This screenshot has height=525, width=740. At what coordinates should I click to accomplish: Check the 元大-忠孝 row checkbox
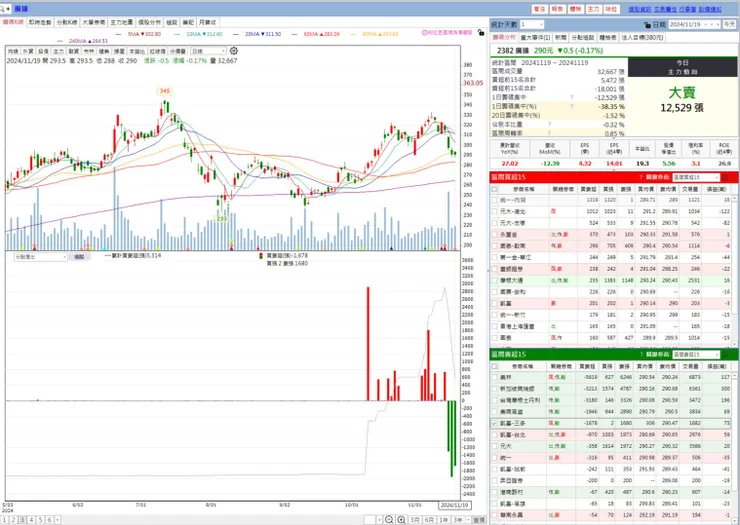click(494, 223)
